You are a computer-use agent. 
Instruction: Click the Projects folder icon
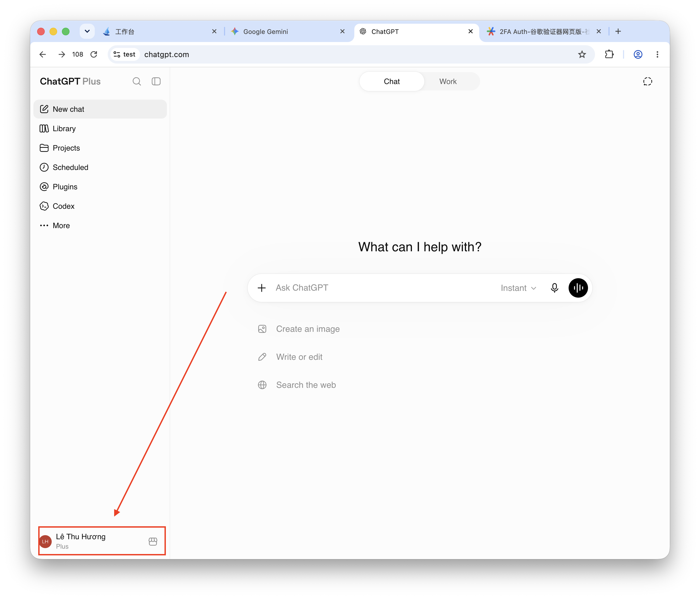pyautogui.click(x=44, y=148)
